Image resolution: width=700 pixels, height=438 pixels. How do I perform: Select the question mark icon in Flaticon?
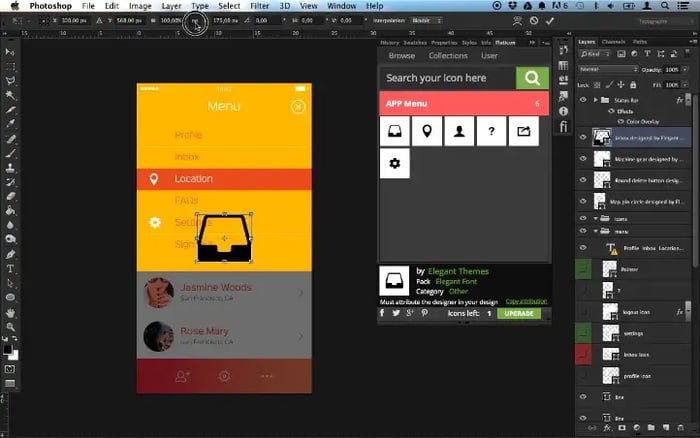[x=491, y=129]
